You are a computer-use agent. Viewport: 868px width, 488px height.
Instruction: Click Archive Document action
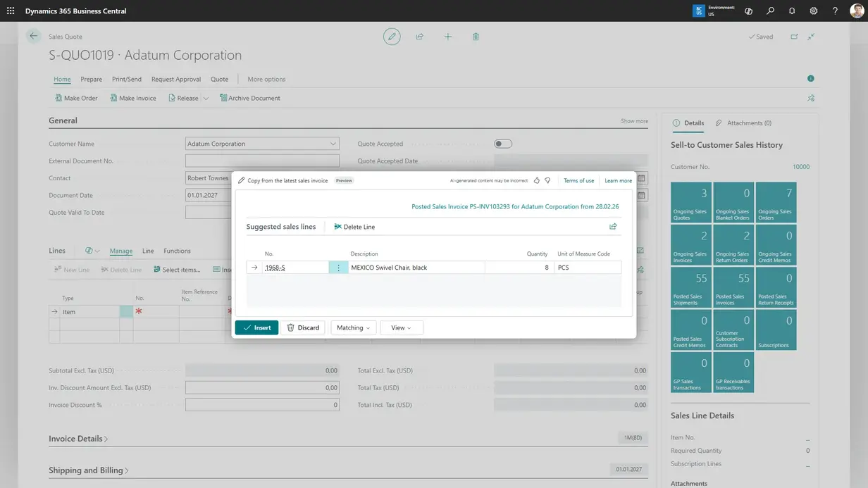tap(250, 98)
